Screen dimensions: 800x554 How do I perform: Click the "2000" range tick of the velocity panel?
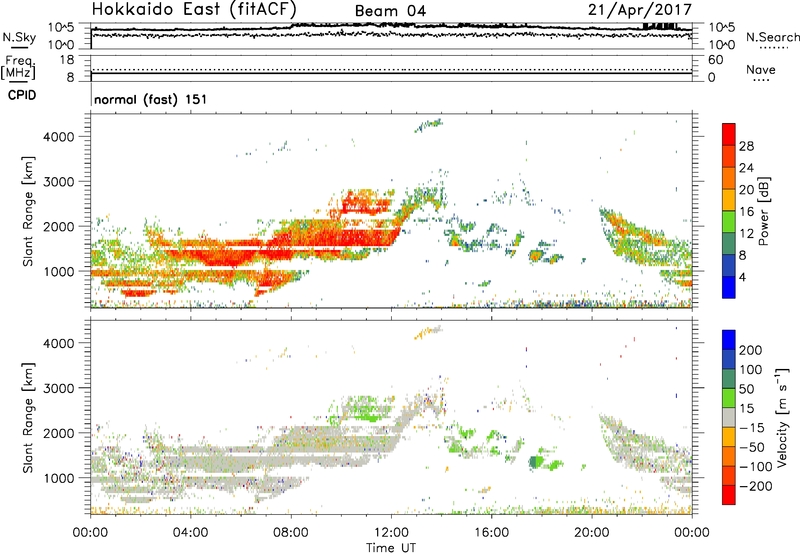click(59, 433)
